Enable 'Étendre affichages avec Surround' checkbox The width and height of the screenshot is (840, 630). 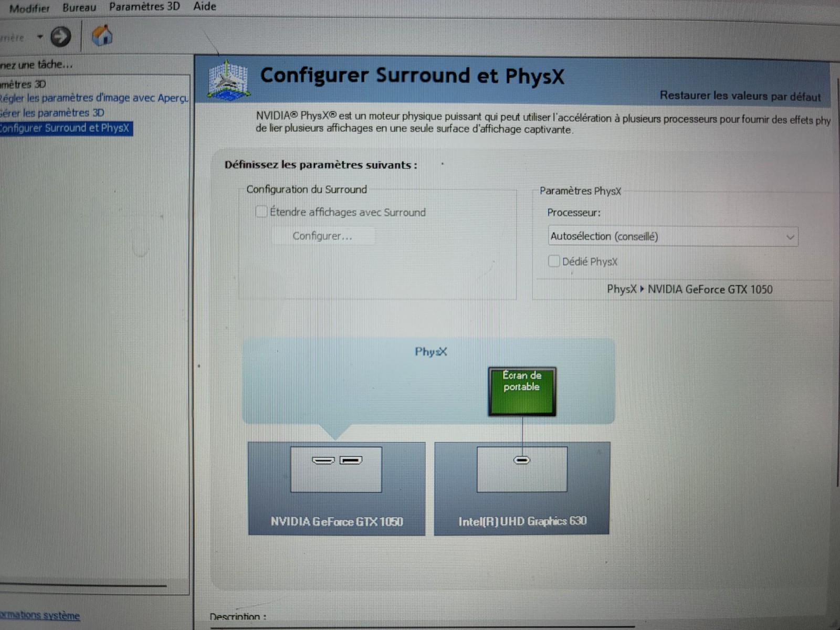tap(261, 212)
